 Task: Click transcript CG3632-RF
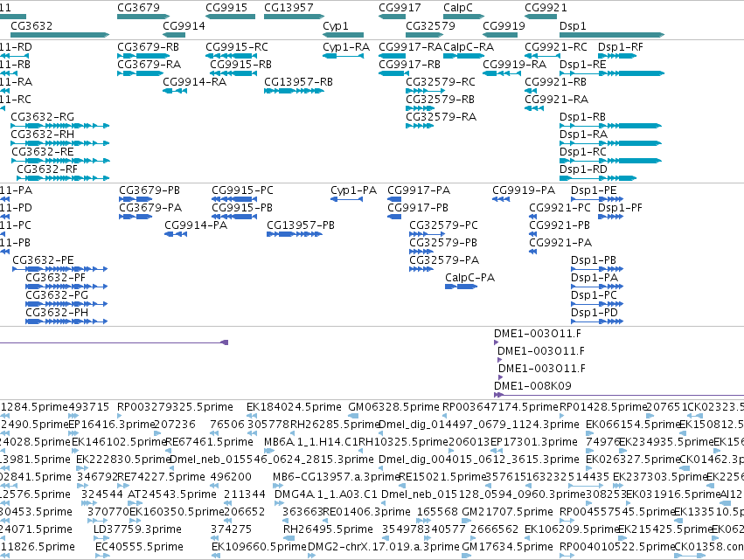[x=63, y=179]
